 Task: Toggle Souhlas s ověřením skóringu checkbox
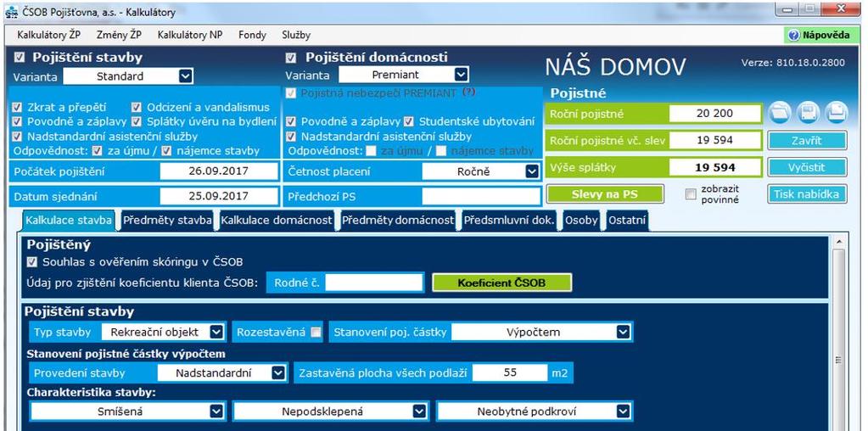point(32,261)
